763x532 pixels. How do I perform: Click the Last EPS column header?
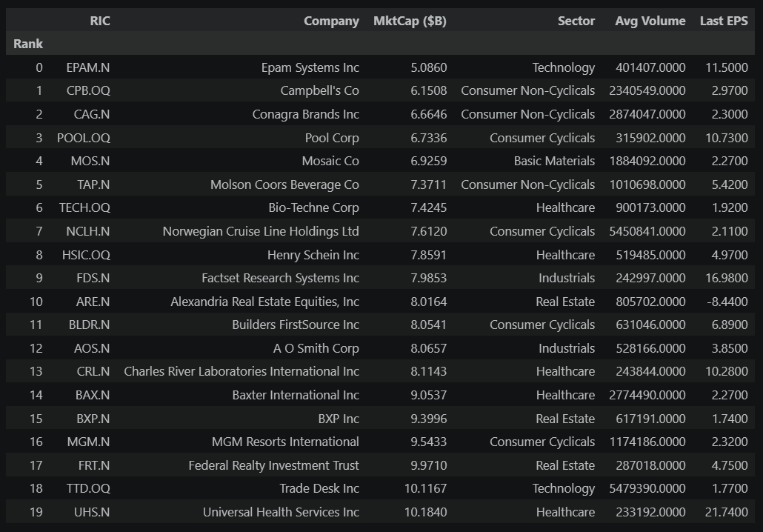click(724, 21)
